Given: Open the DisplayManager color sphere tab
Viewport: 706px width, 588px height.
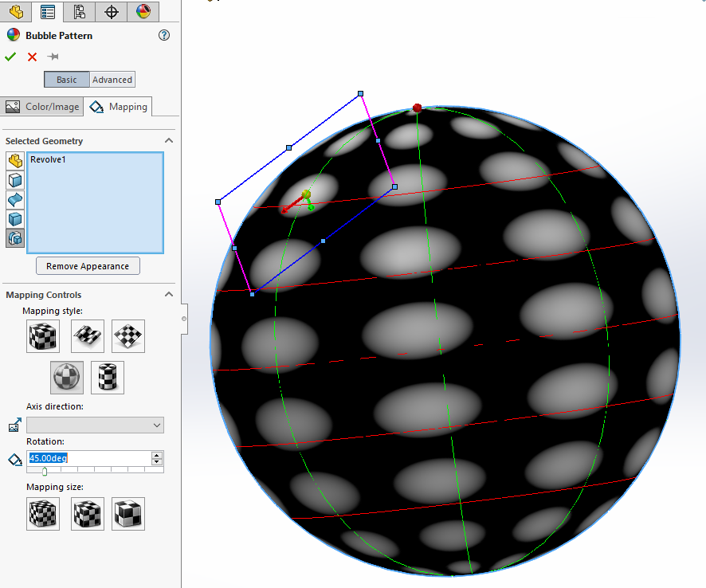Looking at the screenshot, I should point(143,11).
